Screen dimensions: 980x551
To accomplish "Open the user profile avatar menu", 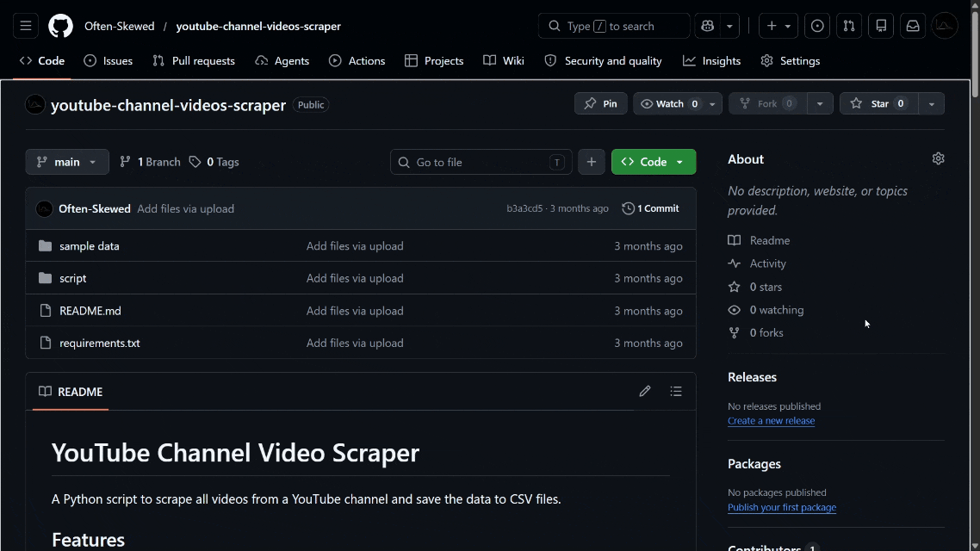I will (945, 26).
